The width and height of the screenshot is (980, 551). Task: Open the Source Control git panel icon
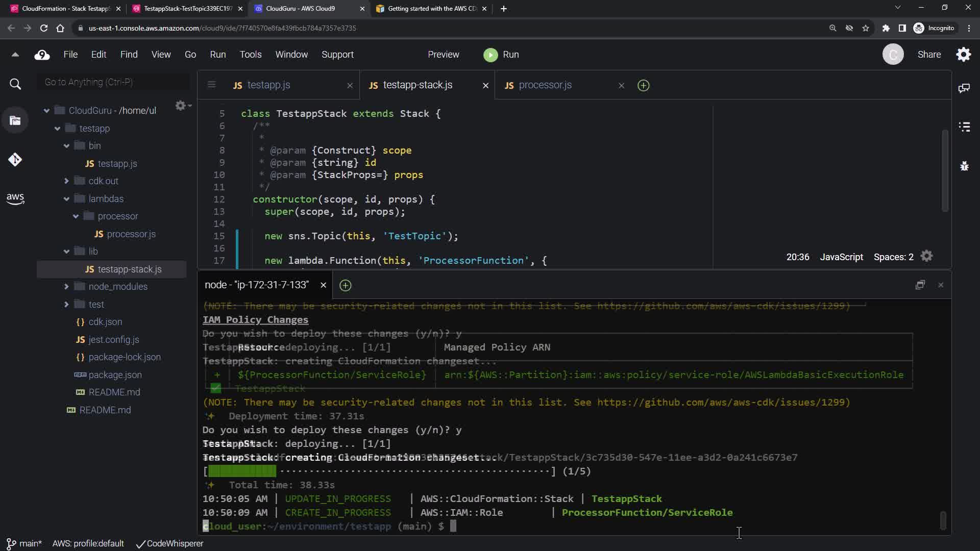click(15, 160)
